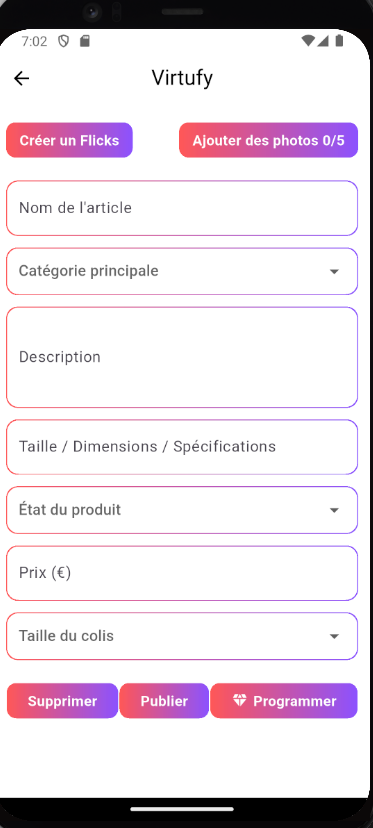Select the Taille / Dimensions / Spécifications field
373x828 pixels.
182,447
